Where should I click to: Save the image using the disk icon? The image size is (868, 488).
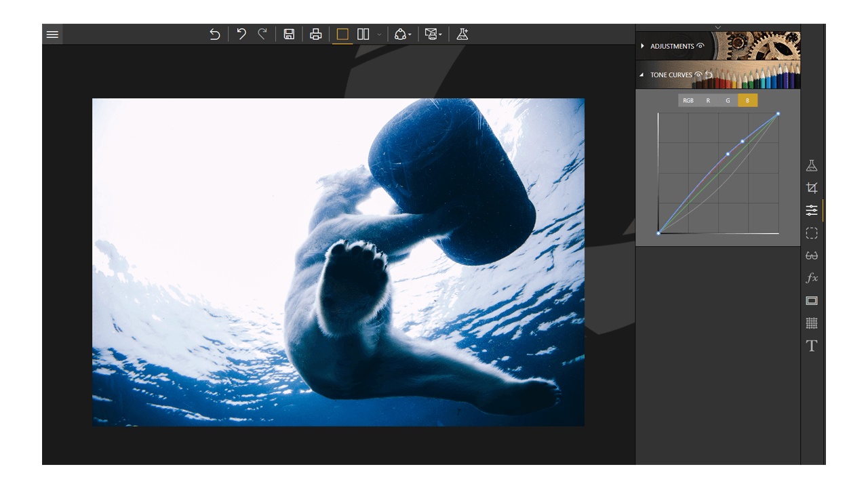(288, 34)
